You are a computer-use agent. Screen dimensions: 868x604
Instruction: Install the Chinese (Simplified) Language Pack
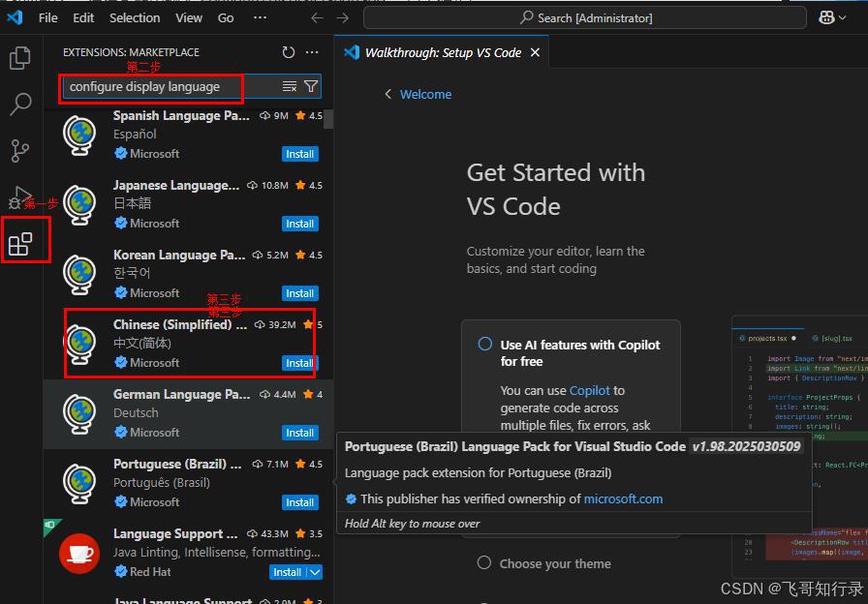click(300, 363)
